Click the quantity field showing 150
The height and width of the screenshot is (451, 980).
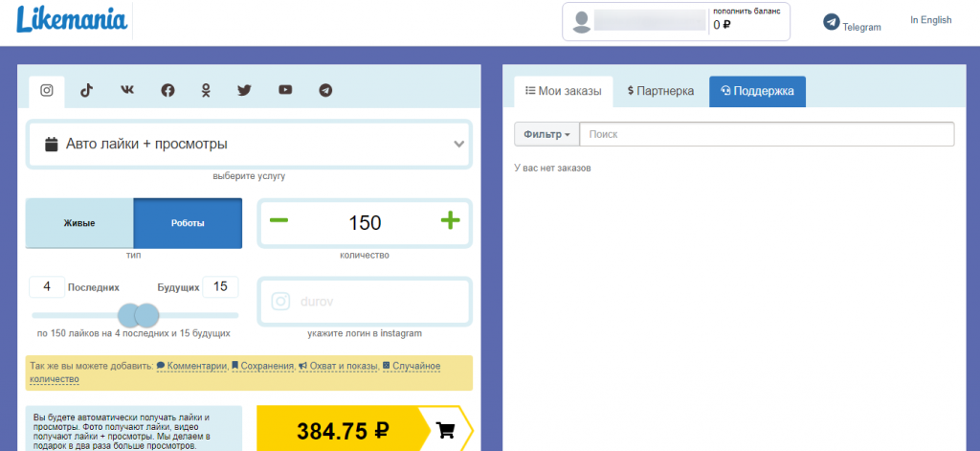(365, 223)
